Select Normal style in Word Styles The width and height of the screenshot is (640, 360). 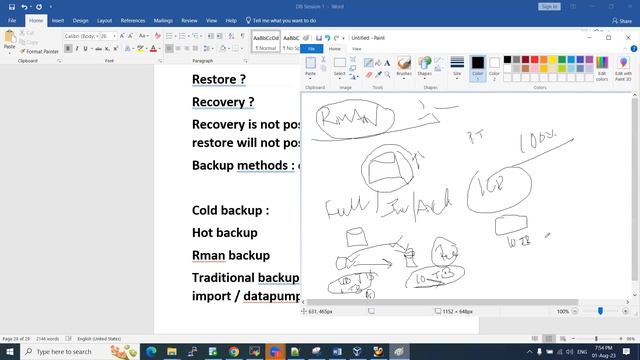tap(266, 42)
